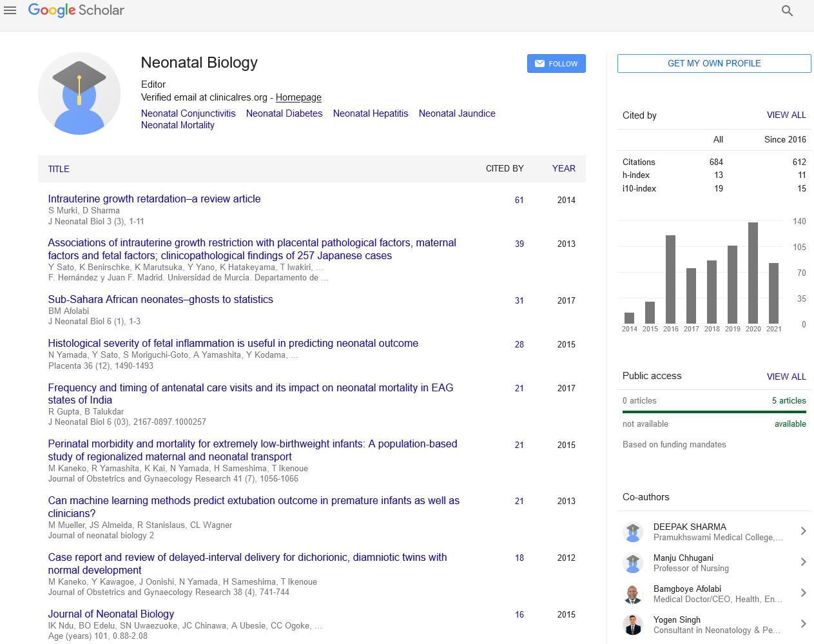Image resolution: width=814 pixels, height=644 pixels.
Task: Expand Bamgboye Afolabi co-author chevron
Action: (803, 593)
